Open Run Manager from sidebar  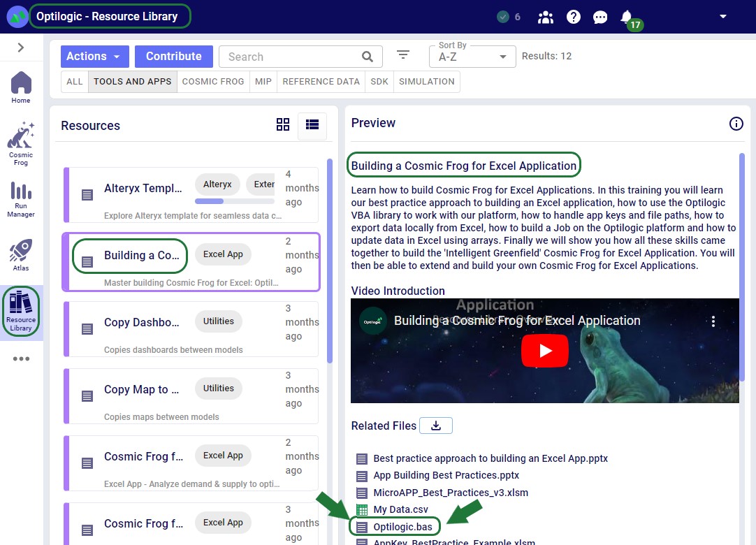[x=21, y=199]
